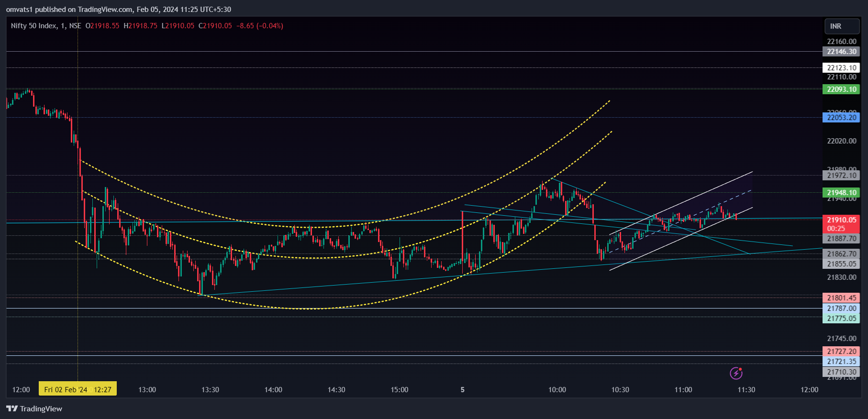Click the white 22123.10 price label
This screenshot has width=868, height=419.
click(x=841, y=68)
